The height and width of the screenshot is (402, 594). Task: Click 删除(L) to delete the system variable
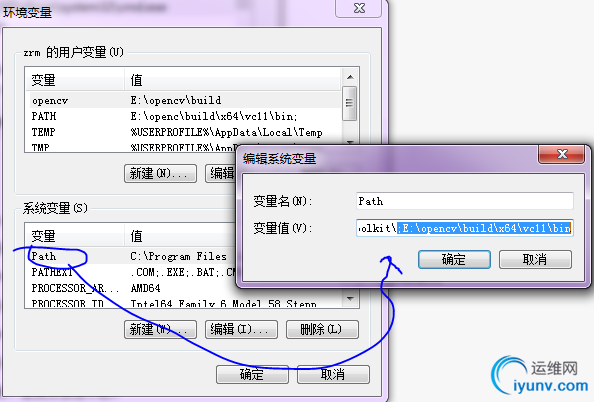coord(322,329)
